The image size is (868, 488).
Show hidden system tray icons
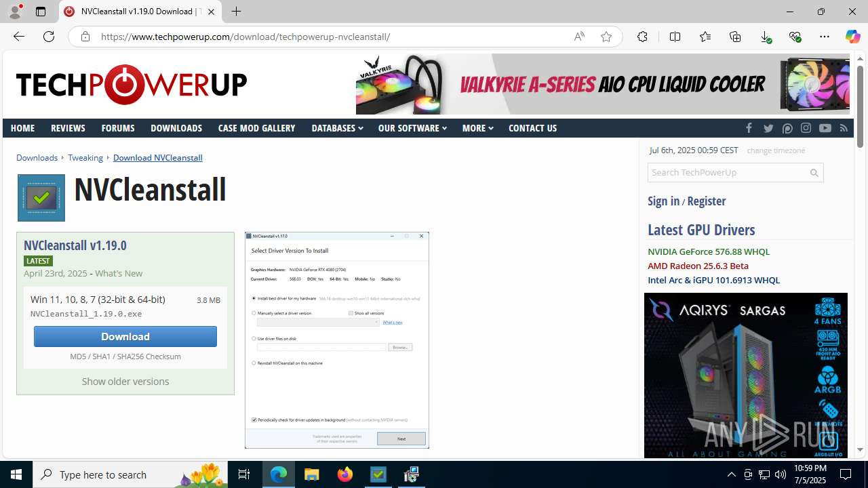[x=732, y=474]
